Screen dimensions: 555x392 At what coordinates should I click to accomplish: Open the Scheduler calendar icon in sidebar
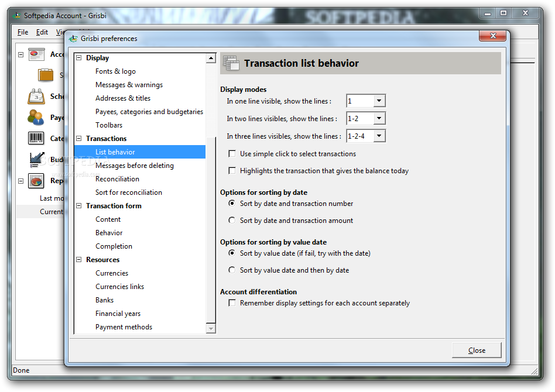[36, 97]
